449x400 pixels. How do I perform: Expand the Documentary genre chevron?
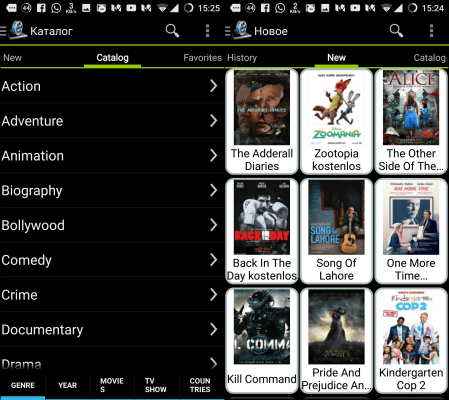(214, 329)
